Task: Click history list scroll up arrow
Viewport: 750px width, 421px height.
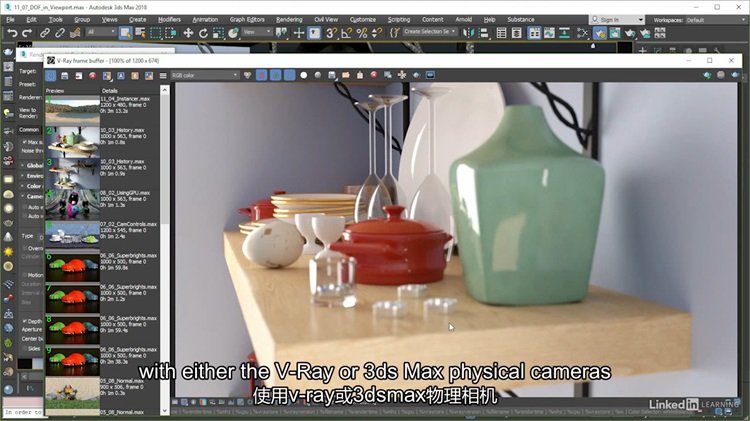Action: [165, 90]
